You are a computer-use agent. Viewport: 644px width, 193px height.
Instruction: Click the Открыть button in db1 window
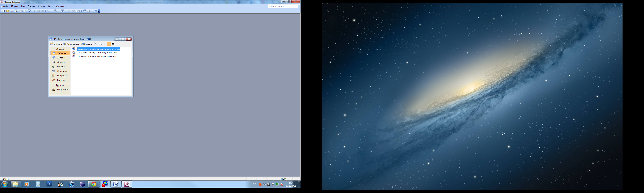point(56,44)
